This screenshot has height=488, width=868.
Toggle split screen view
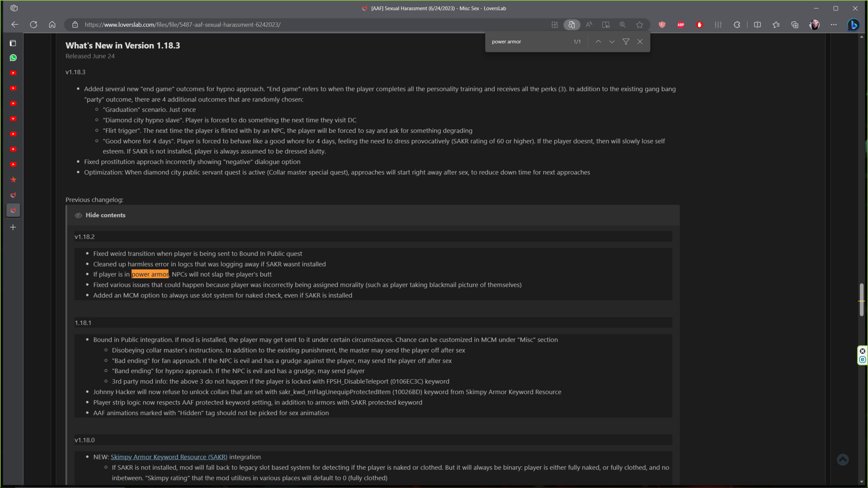click(x=758, y=25)
